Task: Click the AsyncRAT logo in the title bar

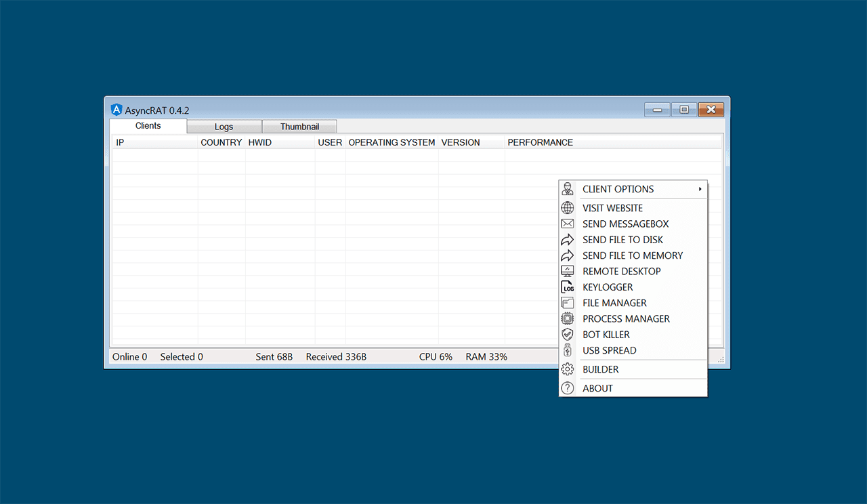Action: point(117,110)
